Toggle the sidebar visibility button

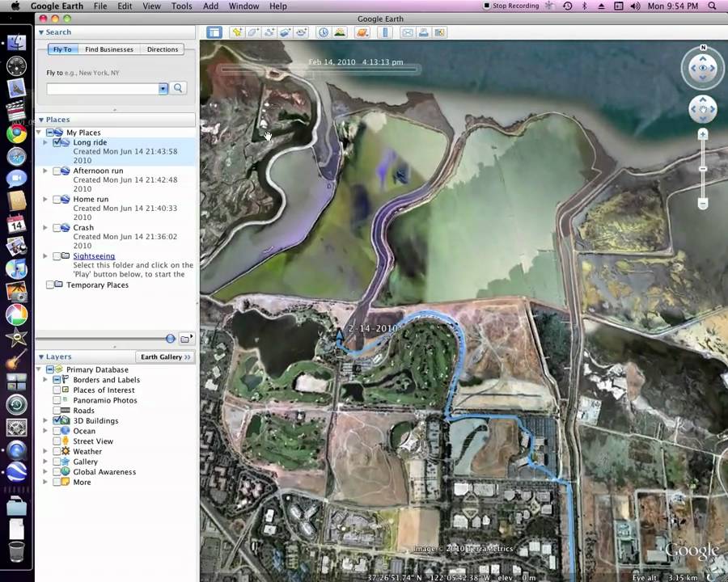point(214,32)
